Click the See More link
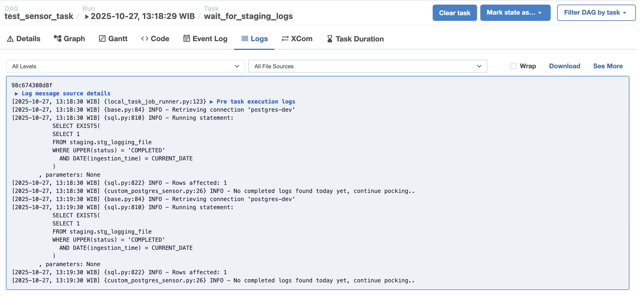The image size is (644, 297). point(608,66)
